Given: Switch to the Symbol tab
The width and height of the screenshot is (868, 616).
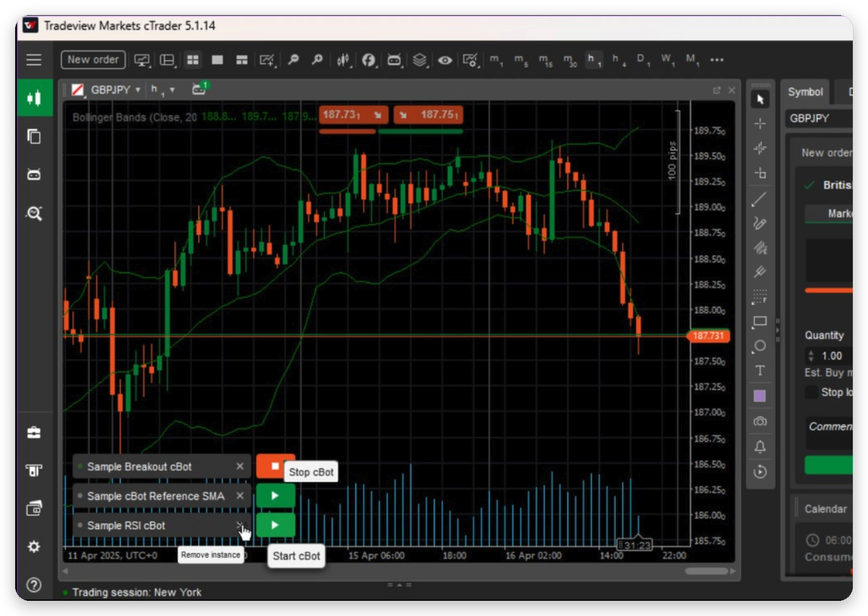Looking at the screenshot, I should (x=805, y=92).
